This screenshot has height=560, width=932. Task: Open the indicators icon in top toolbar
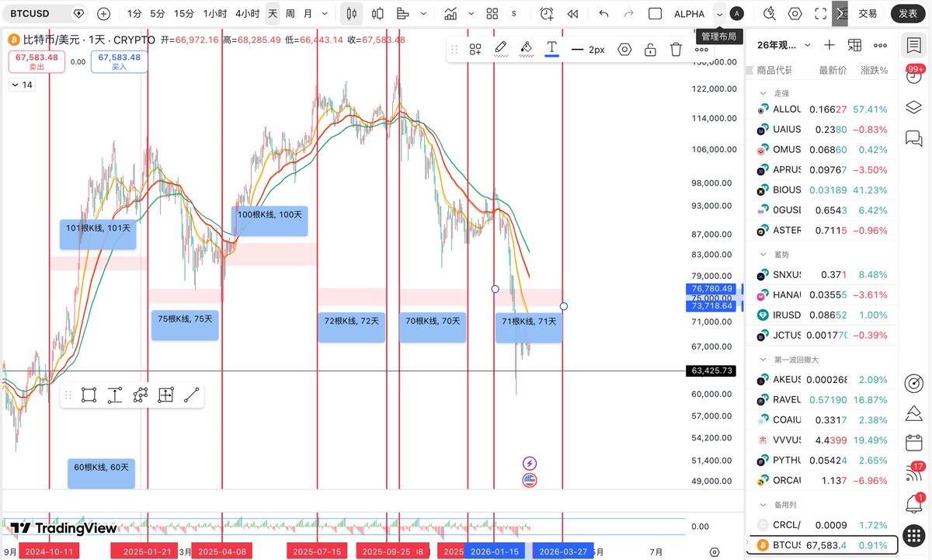click(450, 14)
